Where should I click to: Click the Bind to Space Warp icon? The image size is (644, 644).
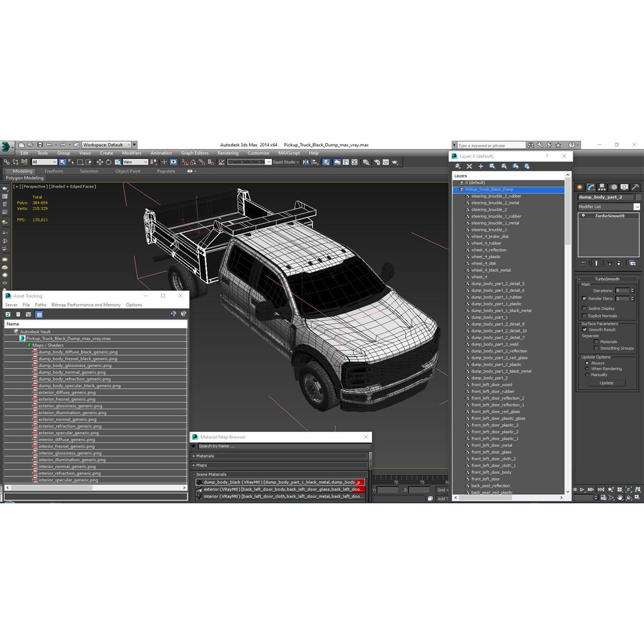[x=24, y=162]
